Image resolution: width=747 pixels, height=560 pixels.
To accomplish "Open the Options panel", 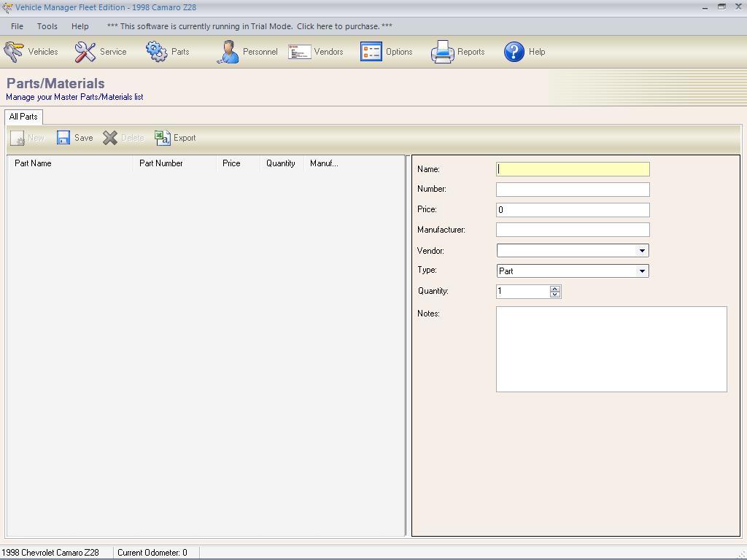I will click(x=387, y=51).
